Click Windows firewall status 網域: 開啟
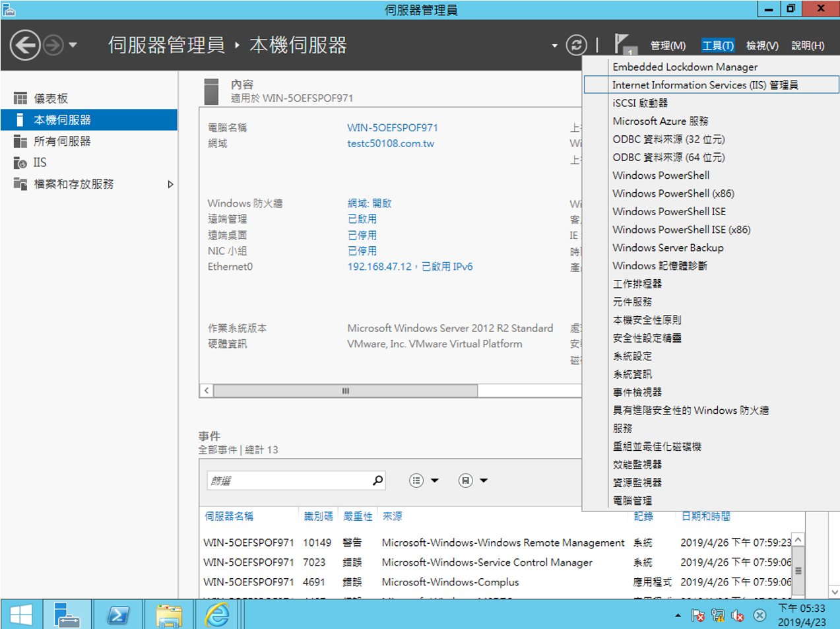The width and height of the screenshot is (840, 629). [x=370, y=203]
